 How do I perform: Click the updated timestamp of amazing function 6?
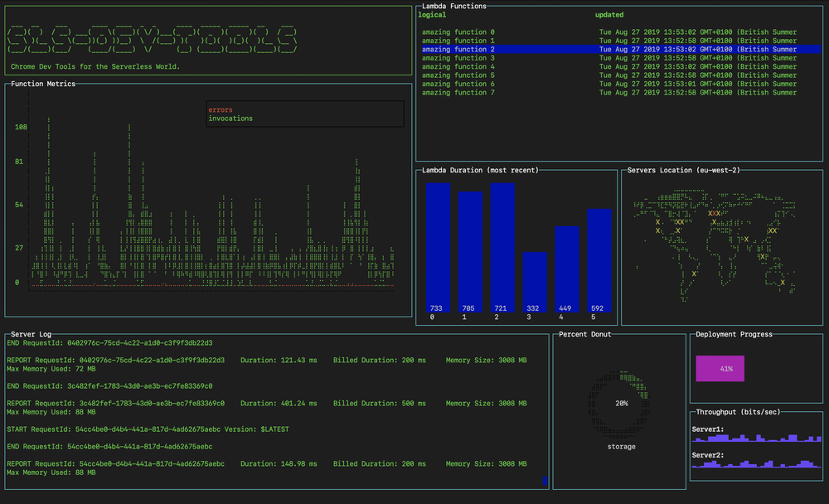coord(698,84)
